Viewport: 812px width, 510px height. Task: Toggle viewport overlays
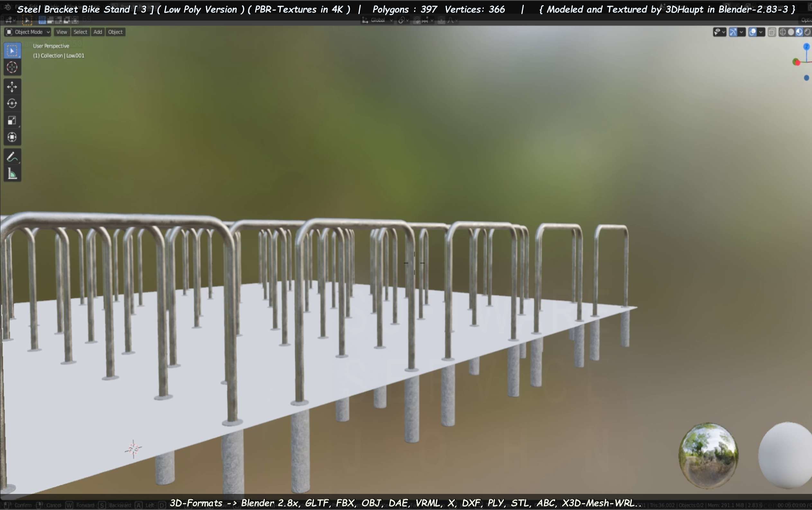pyautogui.click(x=753, y=32)
